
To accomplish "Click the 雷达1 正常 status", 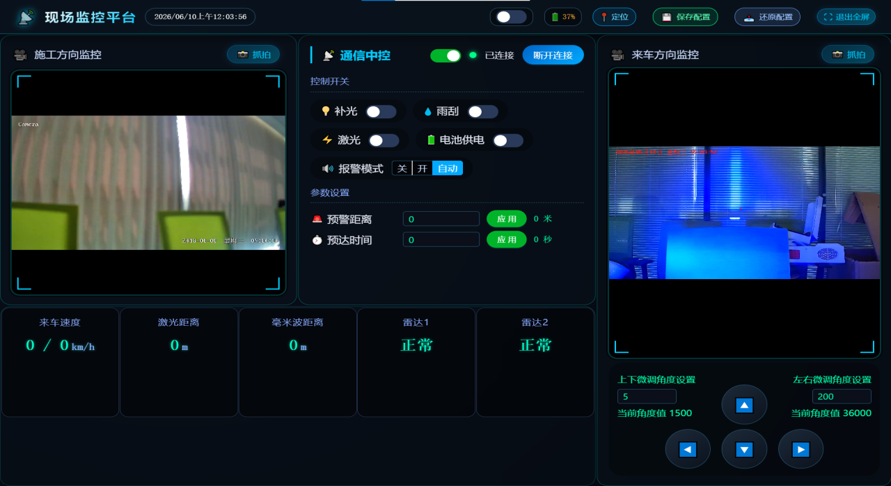I will [417, 346].
